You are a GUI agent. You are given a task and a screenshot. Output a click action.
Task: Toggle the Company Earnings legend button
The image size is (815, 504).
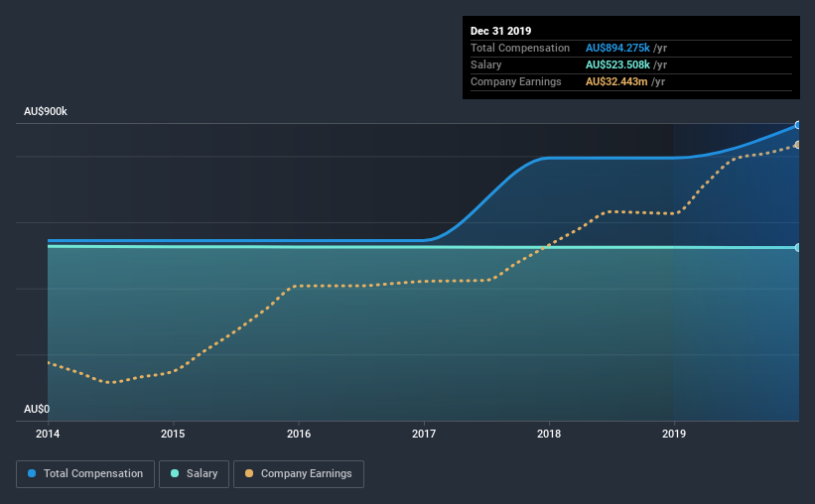299,474
